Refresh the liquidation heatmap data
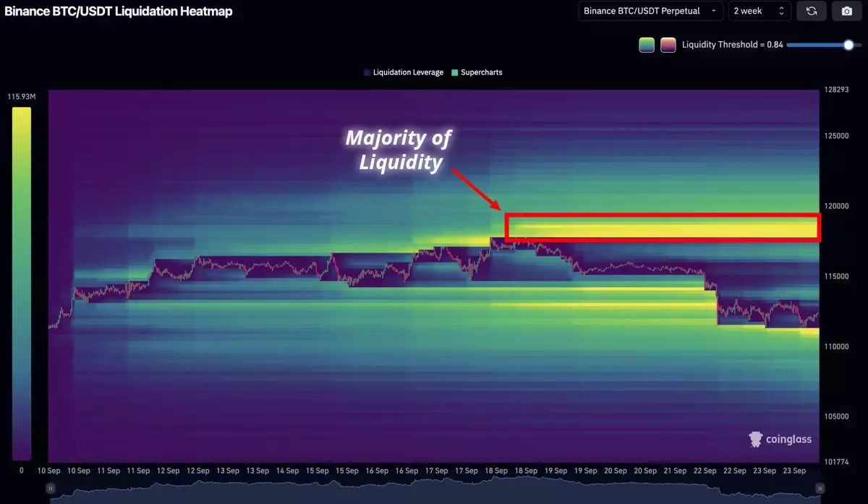 coord(812,12)
